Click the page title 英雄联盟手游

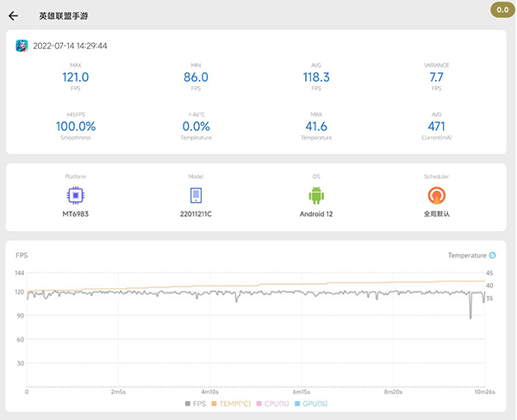tap(63, 15)
